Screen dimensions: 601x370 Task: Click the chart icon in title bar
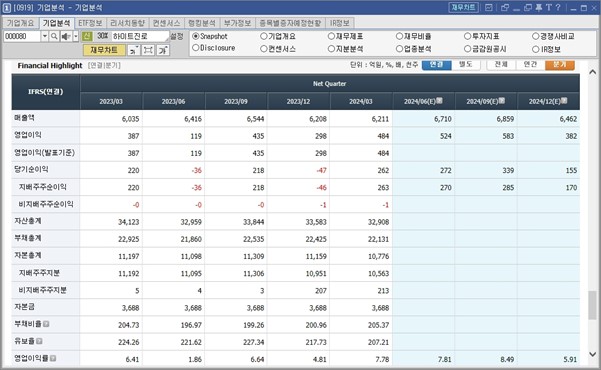pos(489,7)
